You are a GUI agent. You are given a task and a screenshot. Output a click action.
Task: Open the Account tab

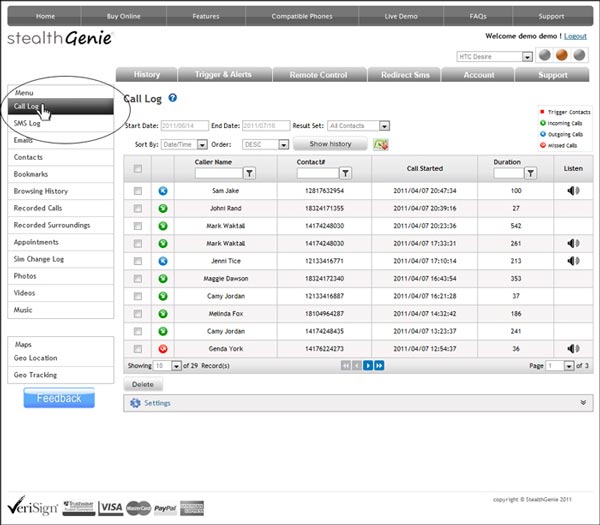coord(478,75)
